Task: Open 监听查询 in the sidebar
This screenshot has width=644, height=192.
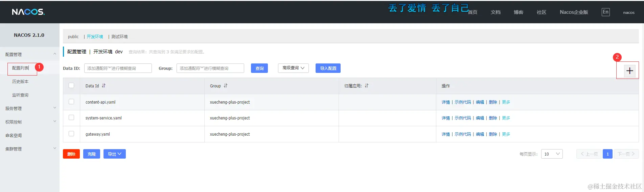Action: (x=20, y=95)
